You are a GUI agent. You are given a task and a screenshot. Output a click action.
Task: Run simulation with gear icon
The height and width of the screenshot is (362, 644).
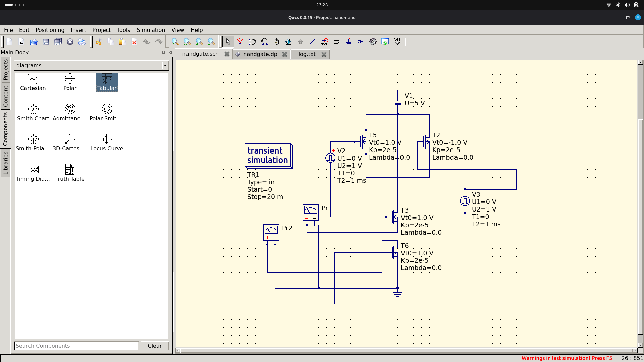373,42
